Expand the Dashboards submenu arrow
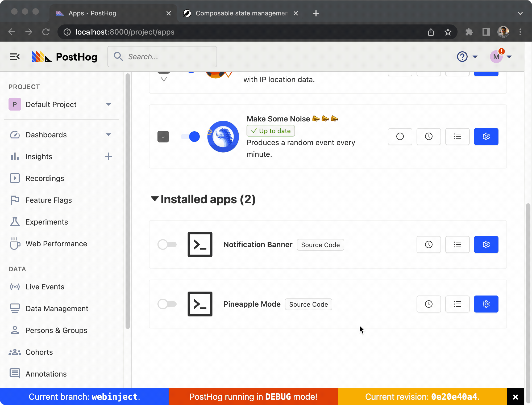Viewport: 532px width, 405px height. point(108,135)
